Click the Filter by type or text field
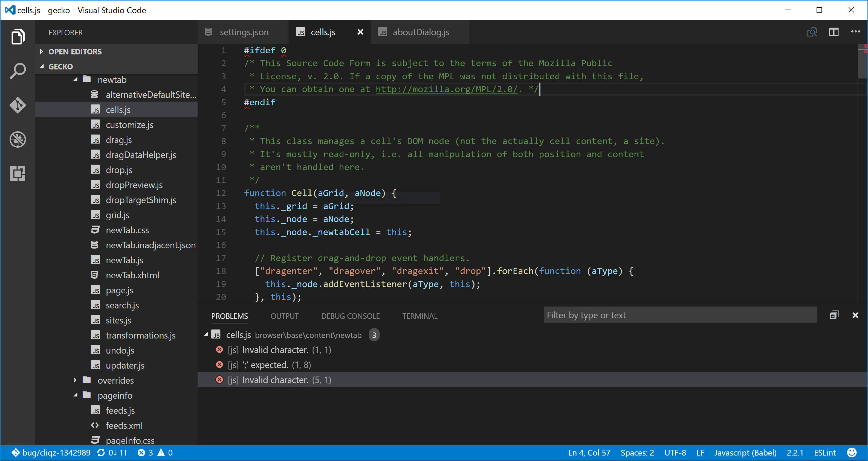 680,315
